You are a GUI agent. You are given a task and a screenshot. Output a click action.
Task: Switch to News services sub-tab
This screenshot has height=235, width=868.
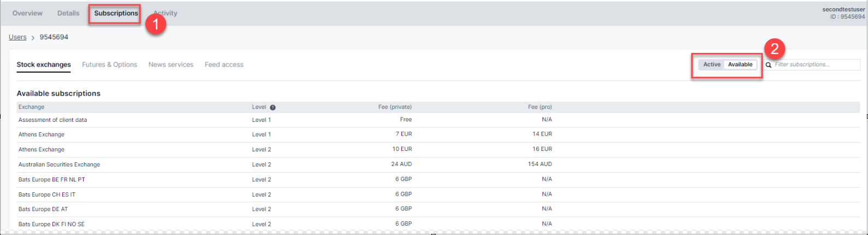pyautogui.click(x=171, y=64)
